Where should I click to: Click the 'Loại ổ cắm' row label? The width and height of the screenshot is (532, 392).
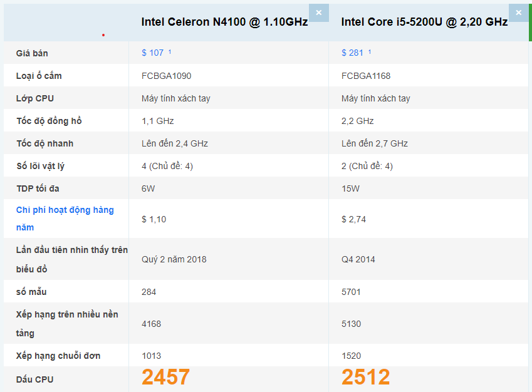(39, 76)
